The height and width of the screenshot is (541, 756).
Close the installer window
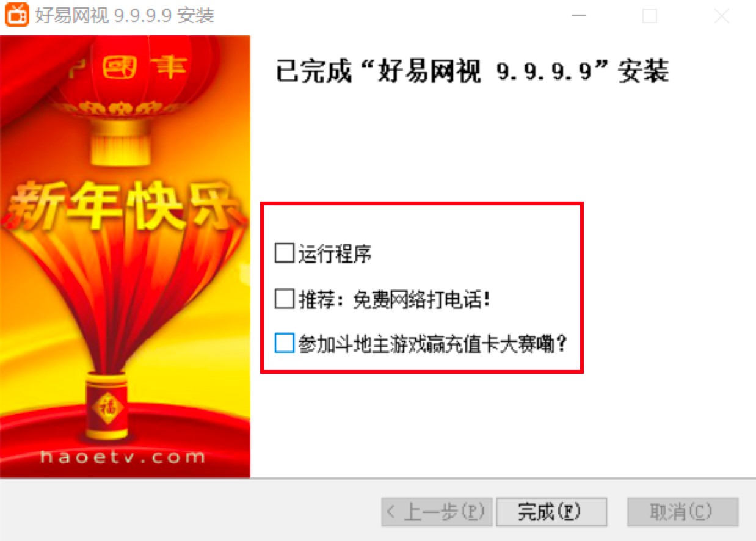[721, 16]
